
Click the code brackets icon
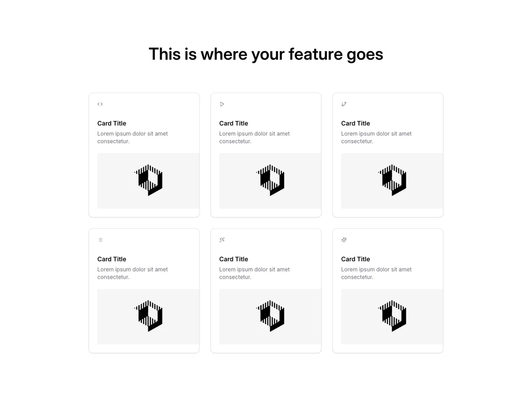click(x=100, y=104)
